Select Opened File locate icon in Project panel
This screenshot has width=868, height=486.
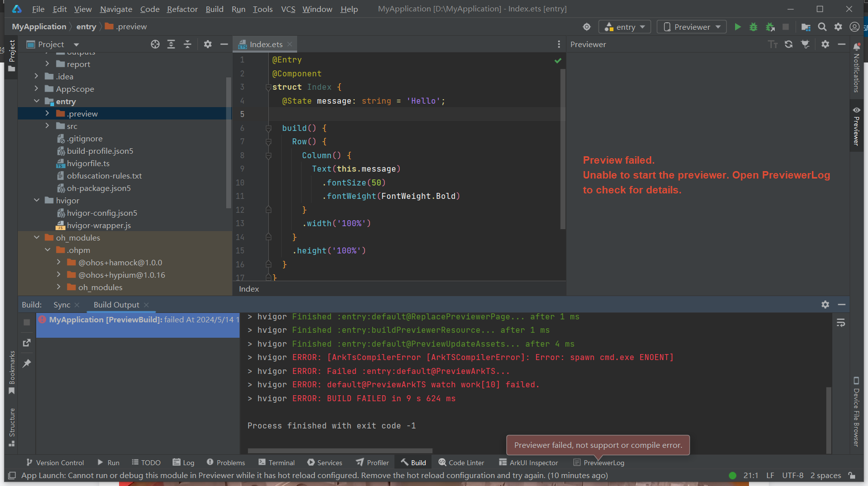coord(155,44)
